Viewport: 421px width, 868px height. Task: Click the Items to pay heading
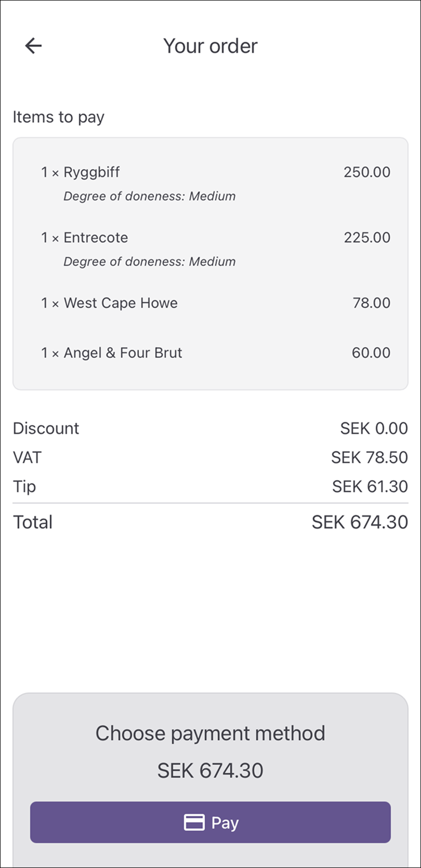(58, 117)
